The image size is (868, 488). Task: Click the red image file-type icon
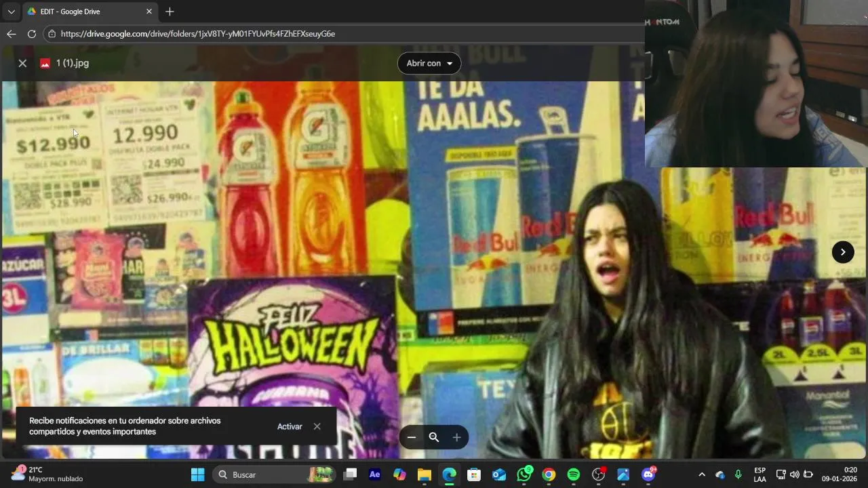[45, 63]
